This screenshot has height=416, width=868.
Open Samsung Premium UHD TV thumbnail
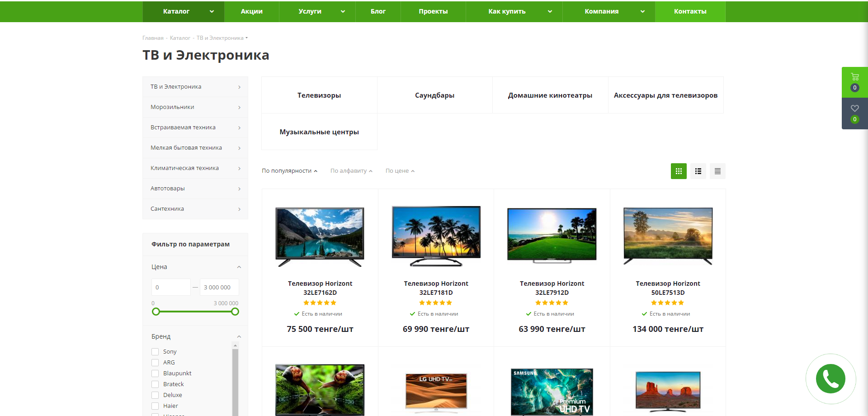click(552, 392)
